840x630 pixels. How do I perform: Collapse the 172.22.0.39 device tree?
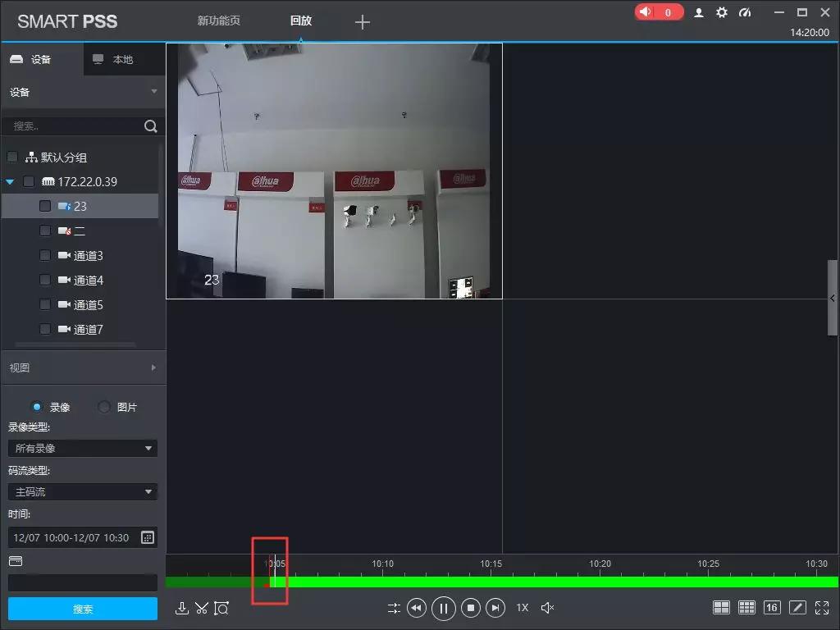(x=9, y=181)
